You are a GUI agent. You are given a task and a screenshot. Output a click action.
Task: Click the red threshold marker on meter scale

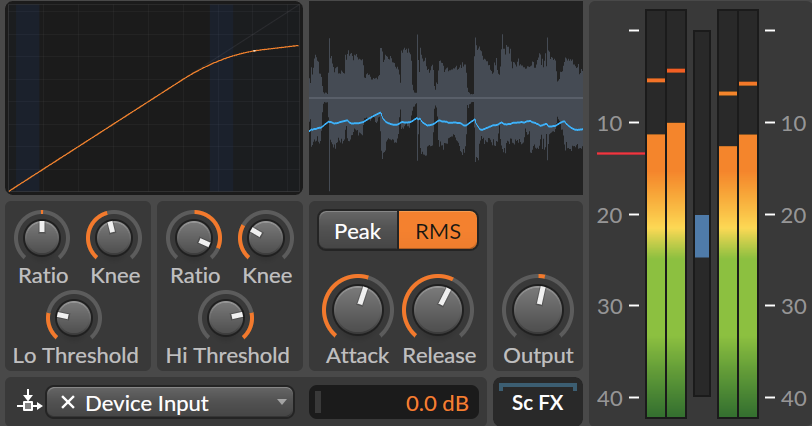coord(620,154)
